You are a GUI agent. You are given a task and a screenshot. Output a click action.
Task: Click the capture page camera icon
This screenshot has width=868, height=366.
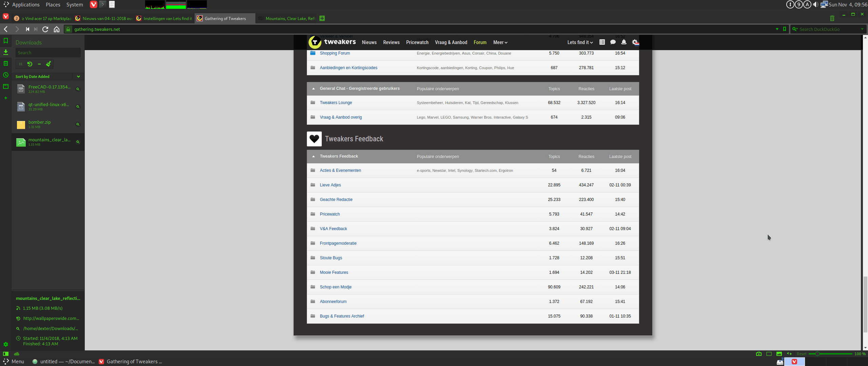pos(759,354)
